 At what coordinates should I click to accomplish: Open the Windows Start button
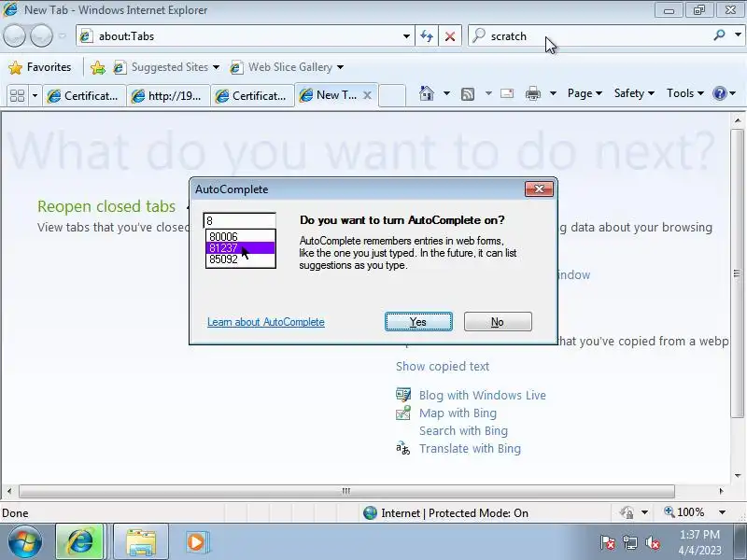[x=24, y=542]
